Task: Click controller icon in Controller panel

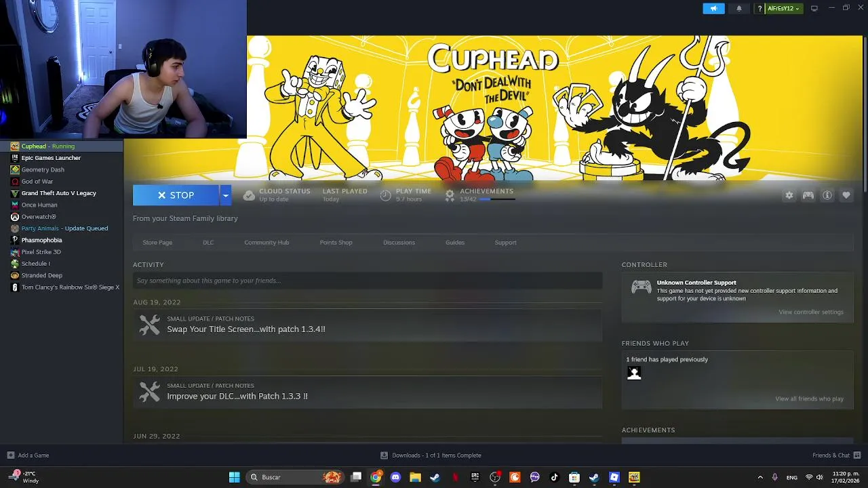Action: tap(641, 287)
